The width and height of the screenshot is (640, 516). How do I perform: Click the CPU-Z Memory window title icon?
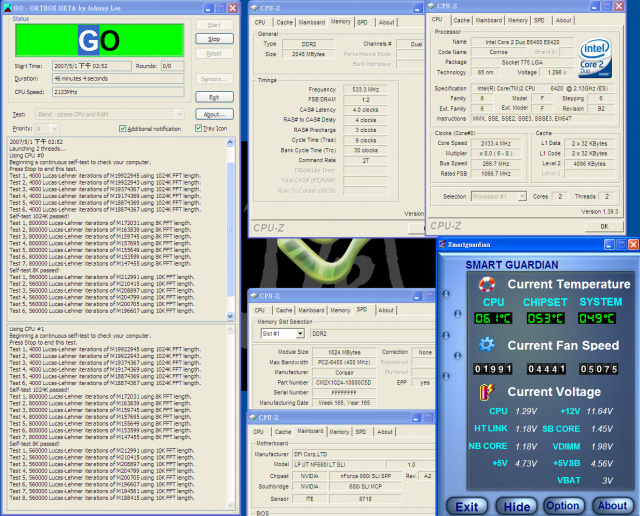coord(254,8)
